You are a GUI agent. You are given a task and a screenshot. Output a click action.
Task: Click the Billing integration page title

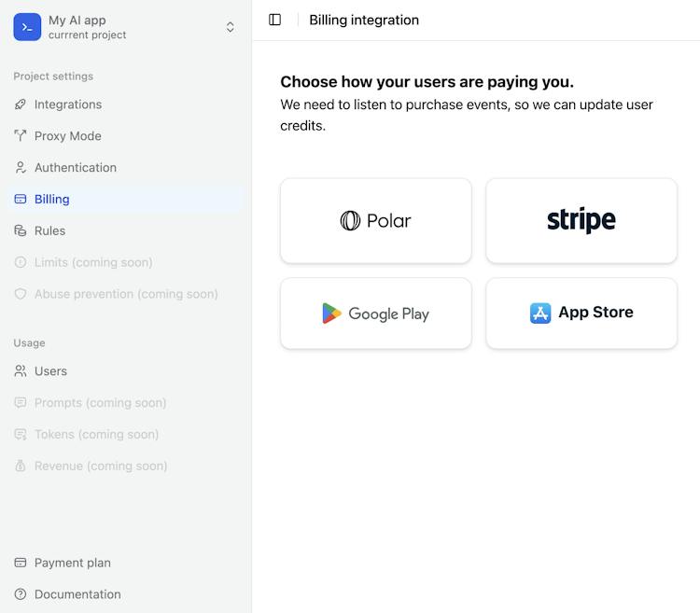(364, 21)
